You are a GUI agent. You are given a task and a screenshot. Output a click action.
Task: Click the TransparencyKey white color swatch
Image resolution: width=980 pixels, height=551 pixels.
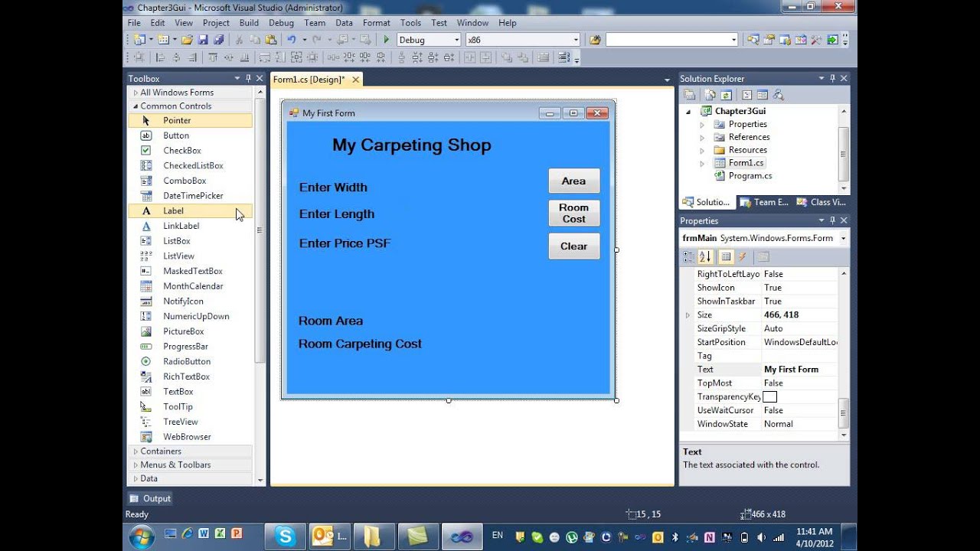click(769, 396)
